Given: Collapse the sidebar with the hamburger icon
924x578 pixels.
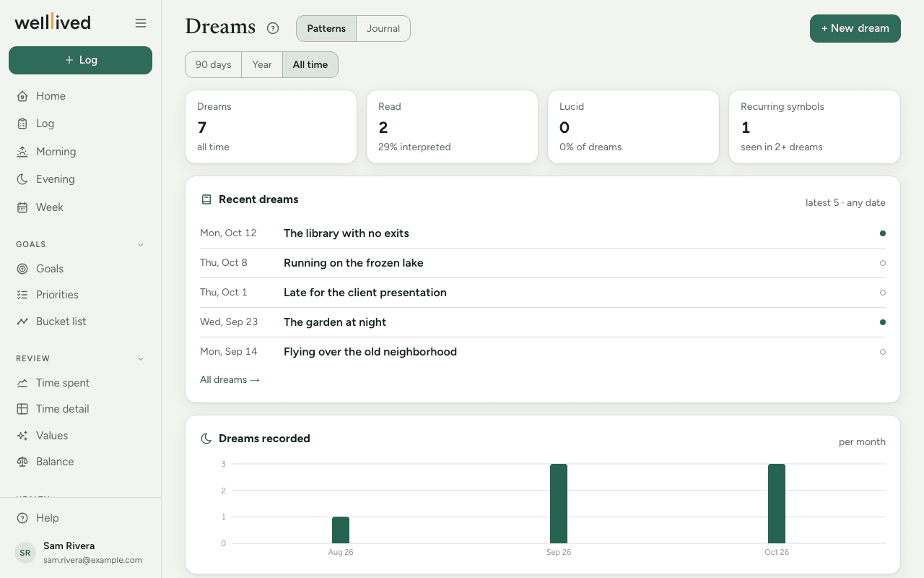Looking at the screenshot, I should click(x=141, y=23).
